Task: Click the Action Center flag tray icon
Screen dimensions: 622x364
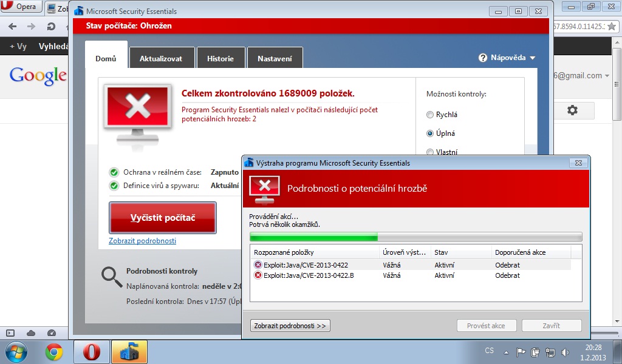Action: [x=521, y=352]
